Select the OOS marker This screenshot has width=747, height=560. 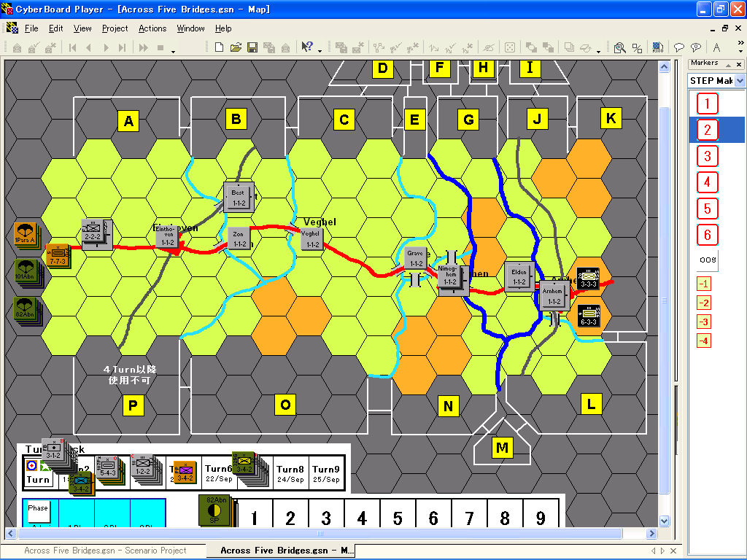(x=708, y=260)
